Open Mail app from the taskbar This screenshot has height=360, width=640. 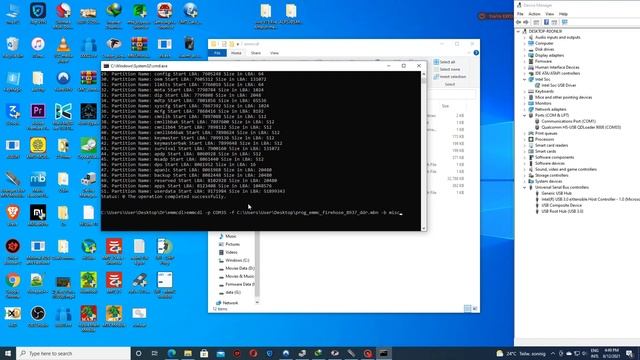click(x=220, y=353)
